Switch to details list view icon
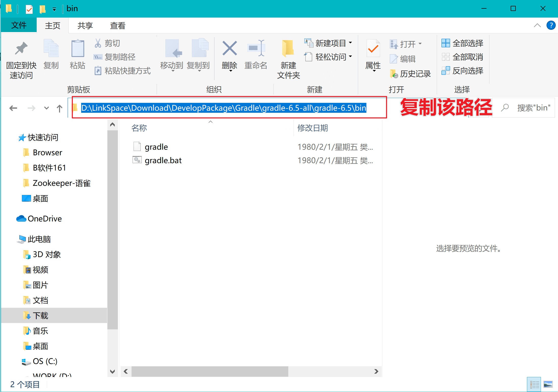The height and width of the screenshot is (392, 558). (x=534, y=384)
